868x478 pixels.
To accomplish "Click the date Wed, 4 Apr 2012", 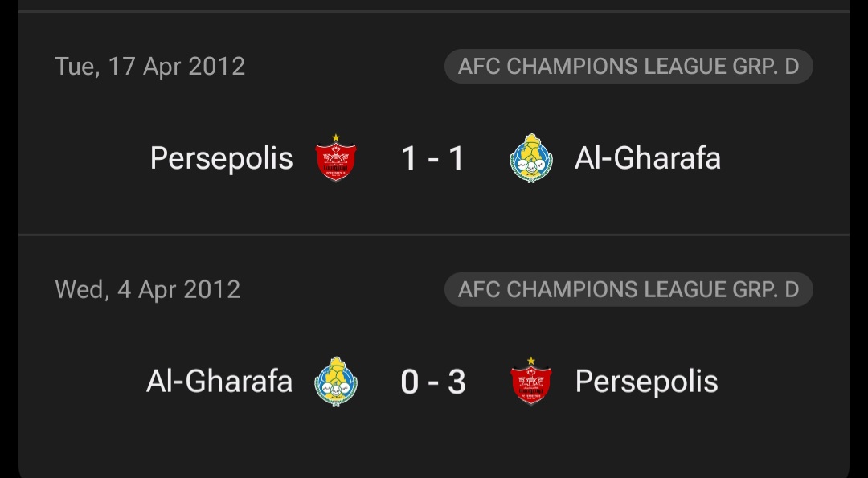I will pyautogui.click(x=148, y=289).
